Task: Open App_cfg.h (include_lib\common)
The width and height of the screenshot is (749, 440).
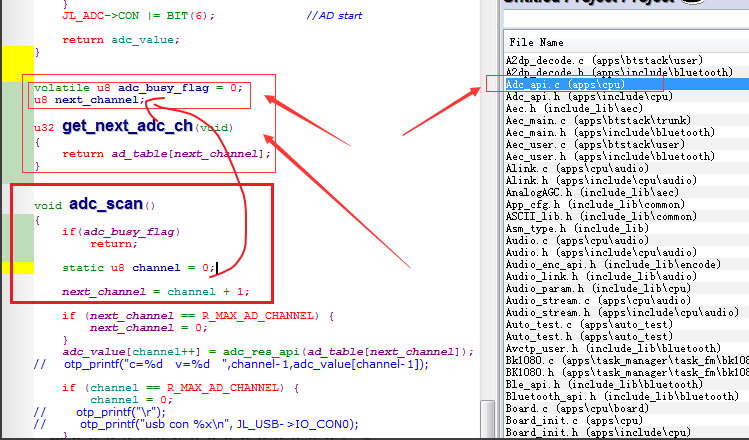Action: point(595,204)
